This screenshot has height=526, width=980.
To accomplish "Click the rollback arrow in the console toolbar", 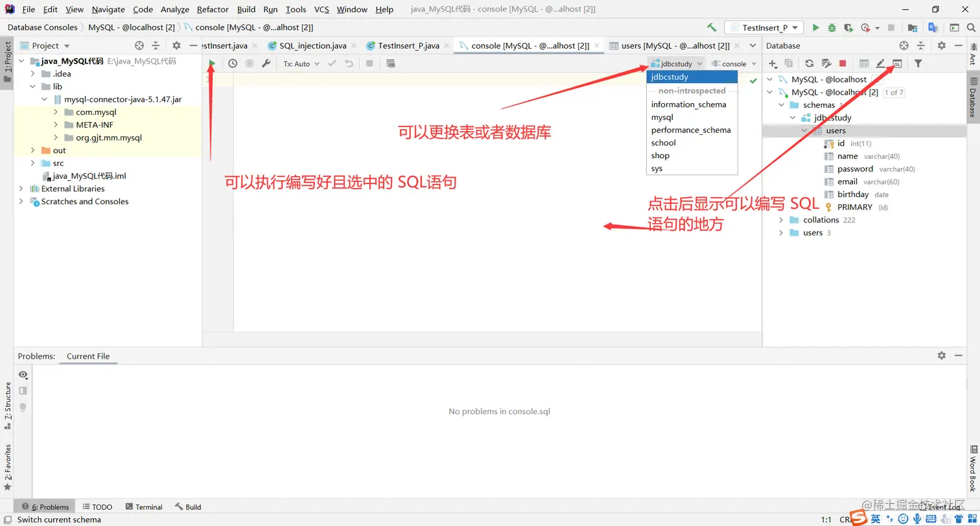I will coord(349,64).
